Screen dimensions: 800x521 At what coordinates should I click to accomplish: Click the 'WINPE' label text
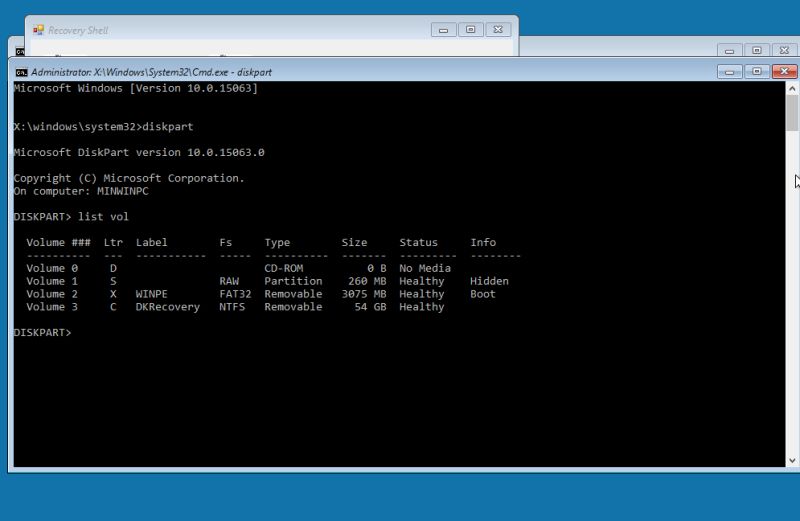click(152, 294)
